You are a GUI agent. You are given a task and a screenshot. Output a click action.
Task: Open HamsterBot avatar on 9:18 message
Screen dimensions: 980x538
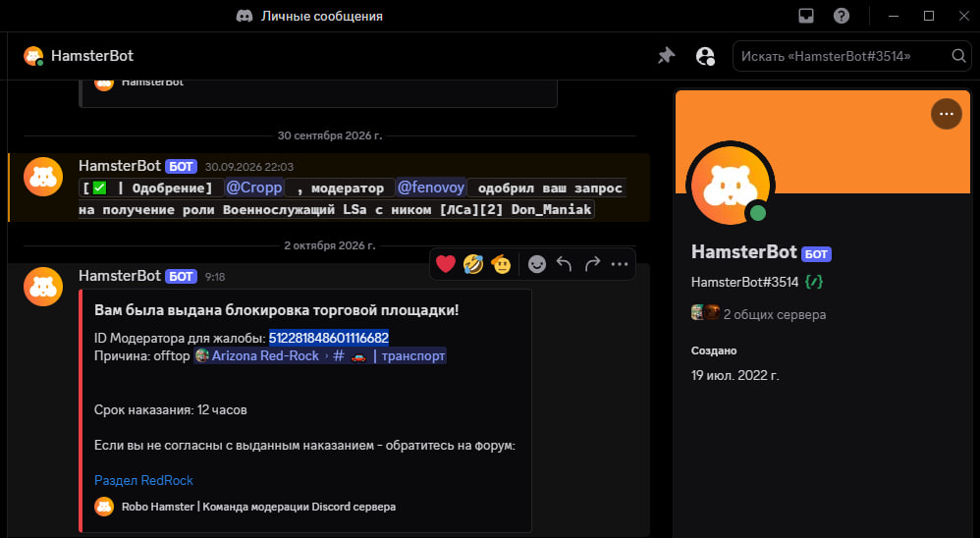(43, 287)
